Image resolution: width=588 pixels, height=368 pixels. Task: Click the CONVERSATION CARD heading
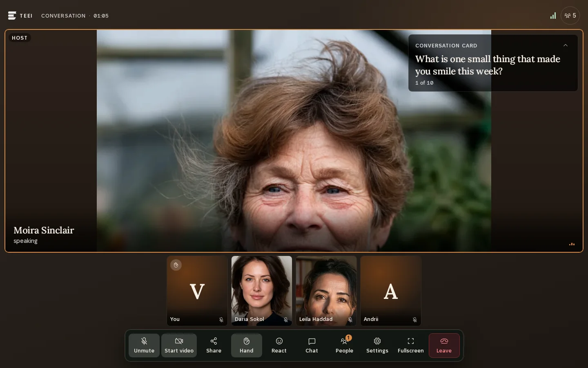click(x=446, y=46)
